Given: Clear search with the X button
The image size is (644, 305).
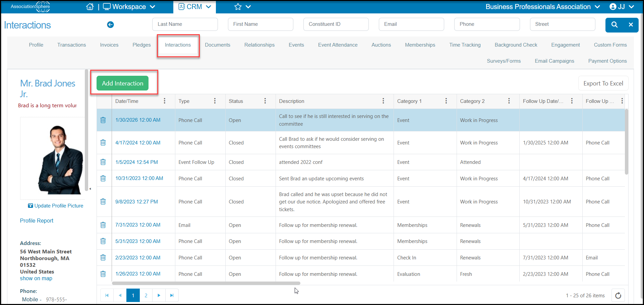Looking at the screenshot, I should click(x=631, y=24).
